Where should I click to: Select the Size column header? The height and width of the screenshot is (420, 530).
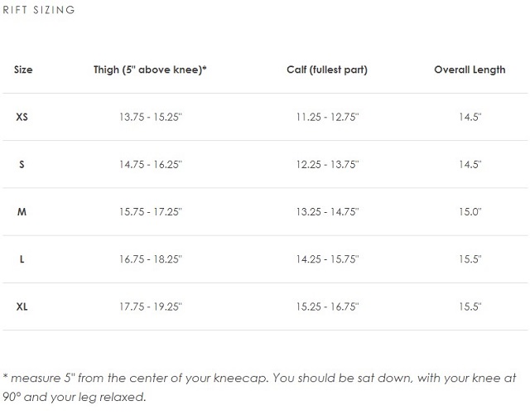coord(23,70)
